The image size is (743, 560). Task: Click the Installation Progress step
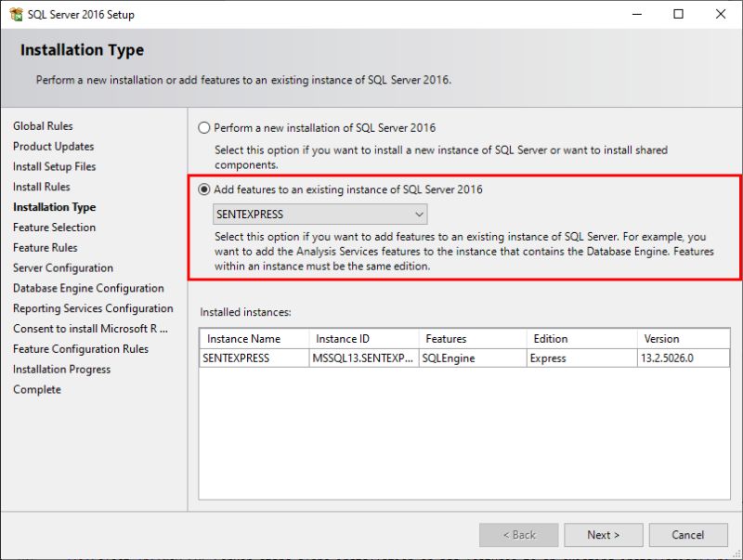[x=60, y=369]
